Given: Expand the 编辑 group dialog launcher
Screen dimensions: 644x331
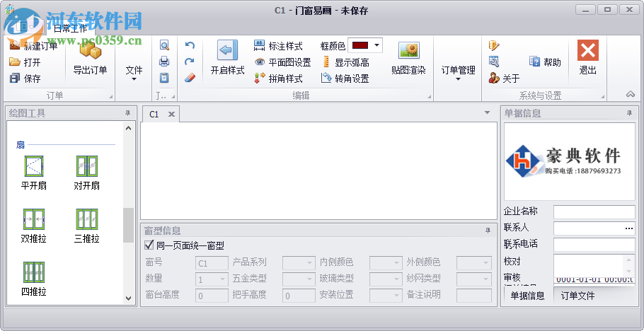Looking at the screenshot, I should [x=429, y=97].
